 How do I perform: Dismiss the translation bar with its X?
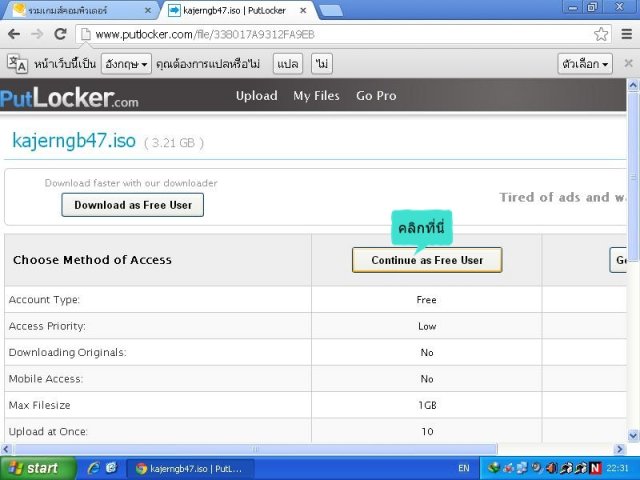coord(629,63)
